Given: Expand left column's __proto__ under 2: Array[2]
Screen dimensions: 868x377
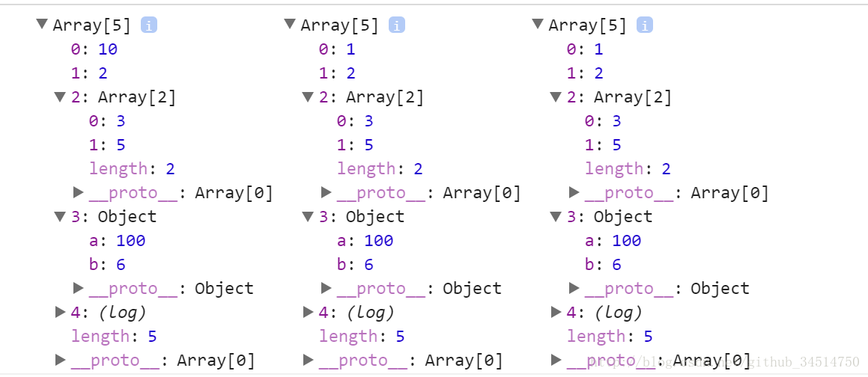Looking at the screenshot, I should tap(79, 191).
